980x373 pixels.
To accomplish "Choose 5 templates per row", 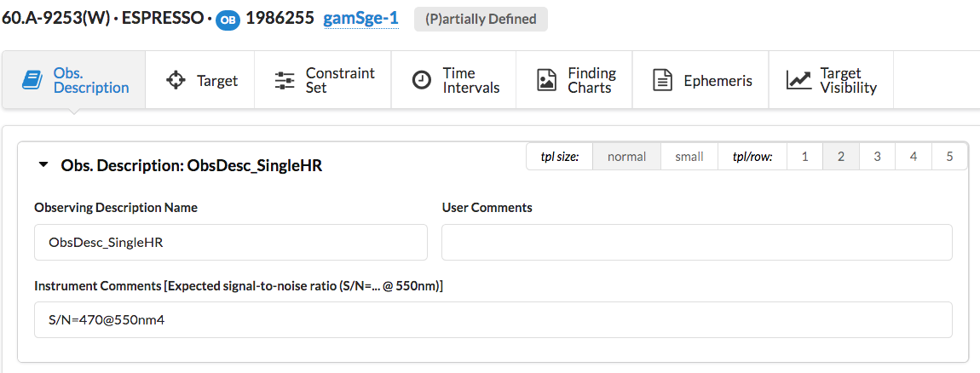I will pos(949,157).
